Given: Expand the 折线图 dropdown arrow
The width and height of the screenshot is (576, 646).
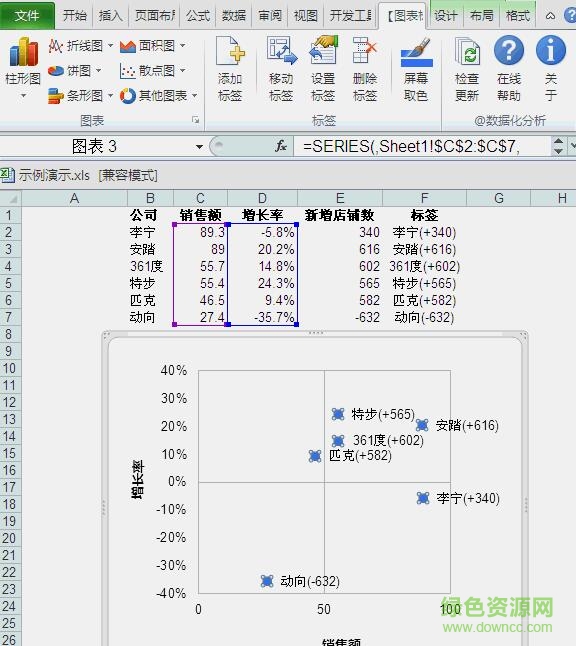Looking at the screenshot, I should 110,45.
